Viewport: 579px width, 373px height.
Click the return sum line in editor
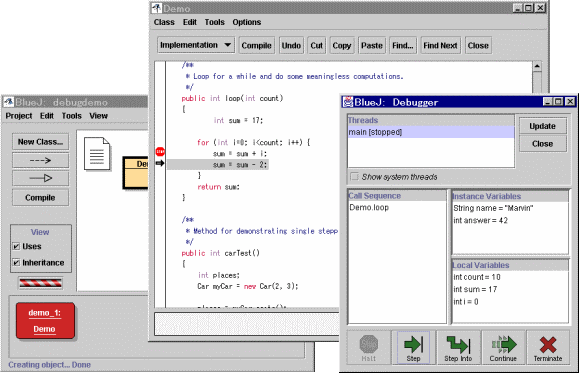point(218,187)
